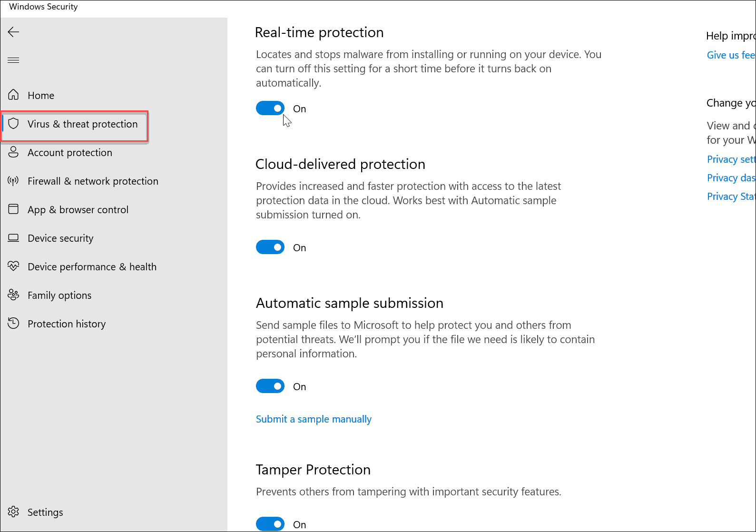Open Firewall & network protection
This screenshot has height=532, width=756.
click(93, 181)
